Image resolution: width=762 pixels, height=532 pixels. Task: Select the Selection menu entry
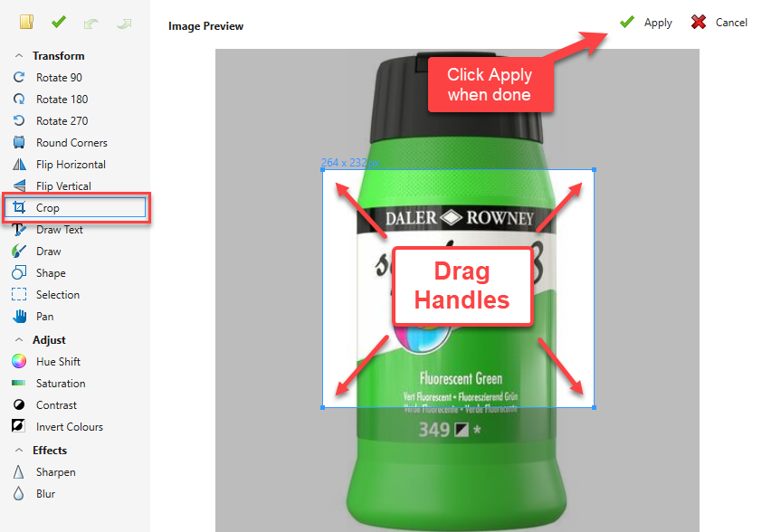point(57,294)
